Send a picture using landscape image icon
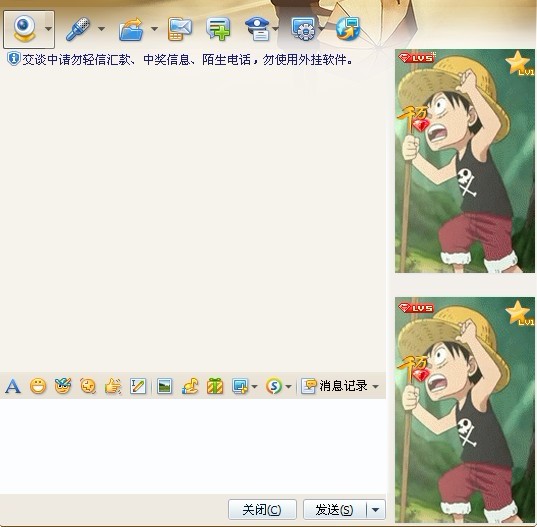 [164, 387]
